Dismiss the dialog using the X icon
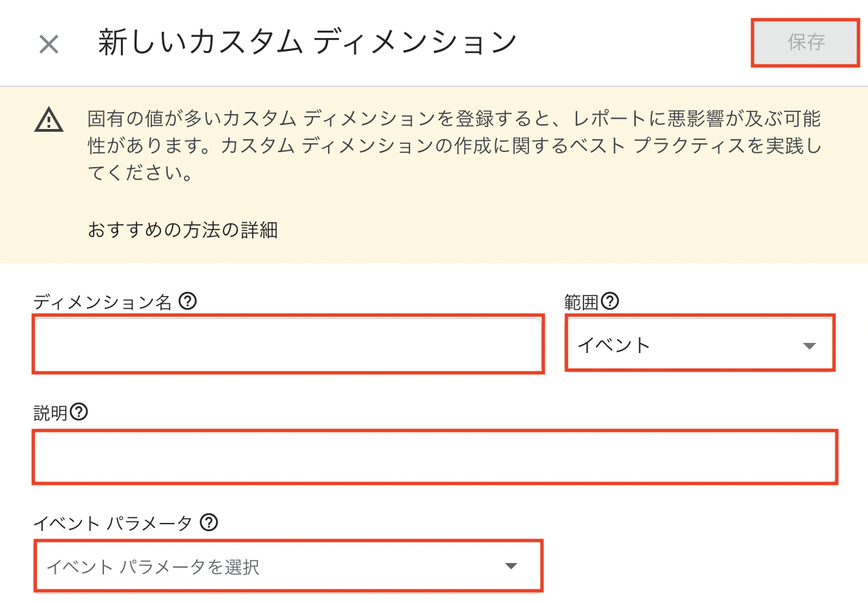868x603 pixels. (x=48, y=42)
